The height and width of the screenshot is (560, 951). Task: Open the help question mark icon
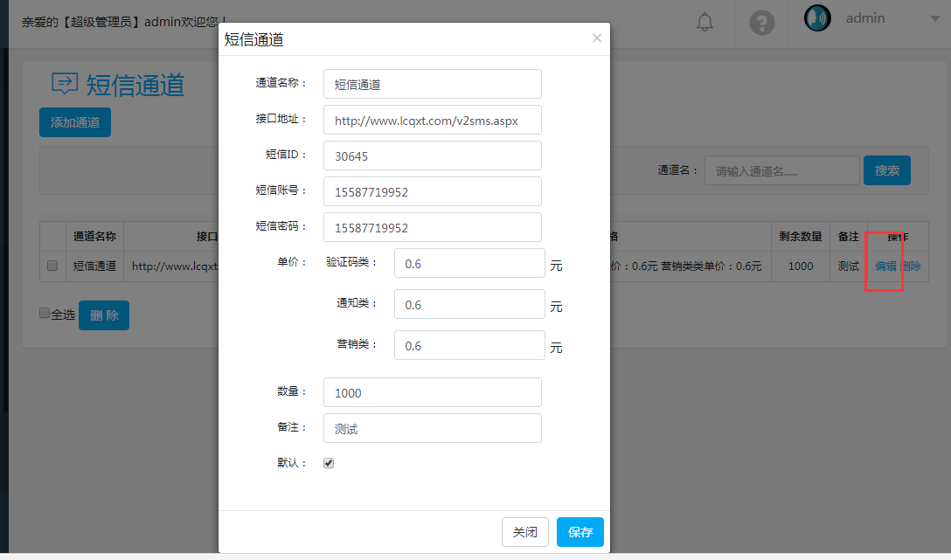[x=762, y=23]
